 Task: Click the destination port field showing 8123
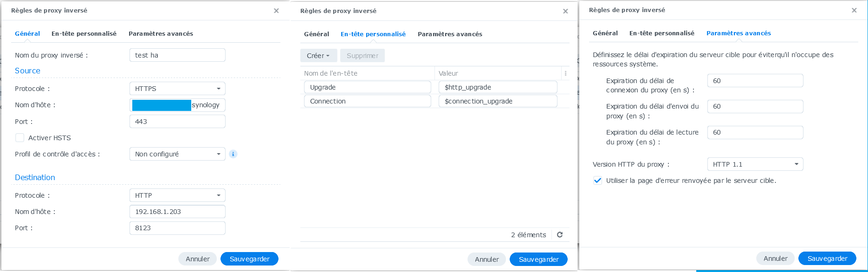177,228
